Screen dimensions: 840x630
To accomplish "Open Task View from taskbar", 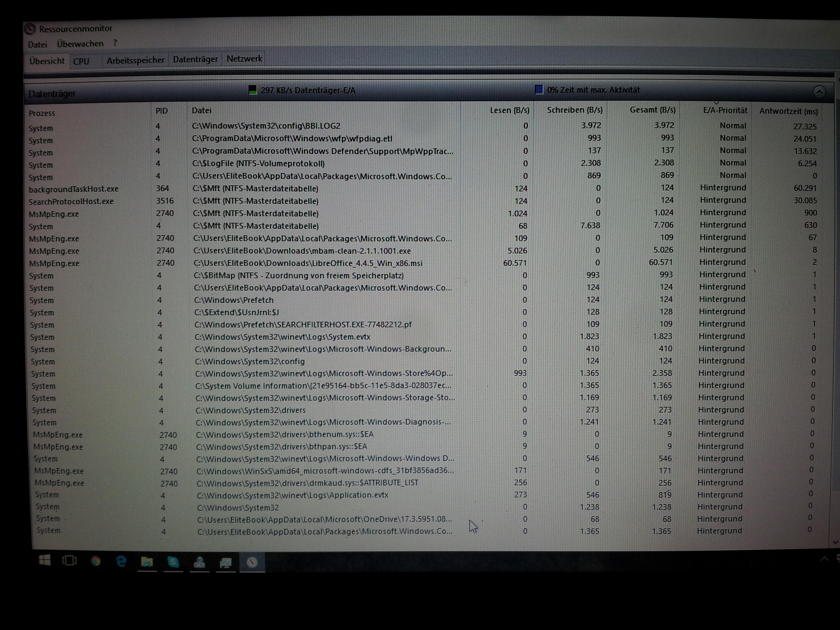I will click(70, 560).
